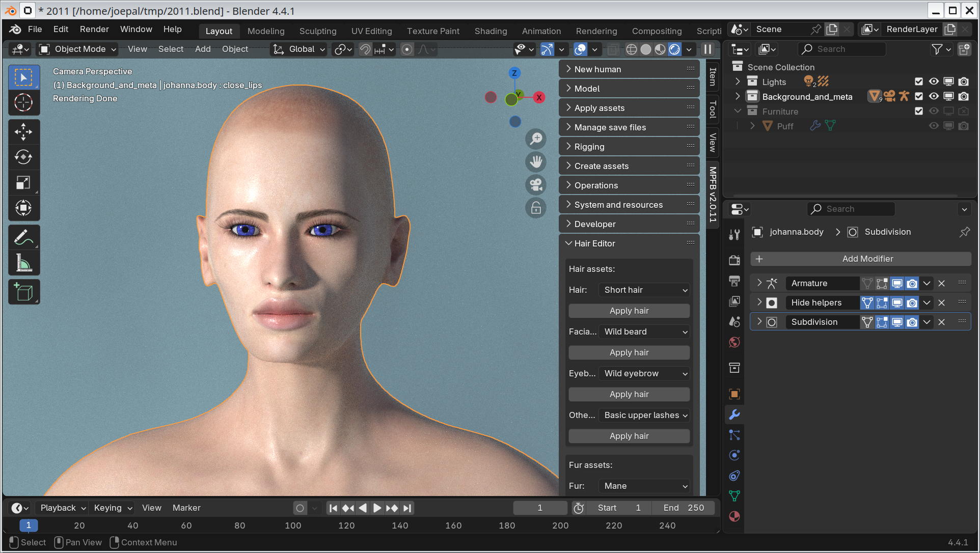The width and height of the screenshot is (980, 553).
Task: Open the Object properties tab icon
Action: click(x=734, y=394)
